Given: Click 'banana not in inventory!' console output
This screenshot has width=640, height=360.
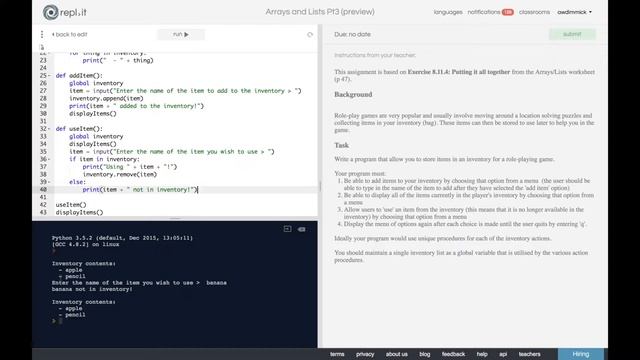Looking at the screenshot, I should click(92, 289).
